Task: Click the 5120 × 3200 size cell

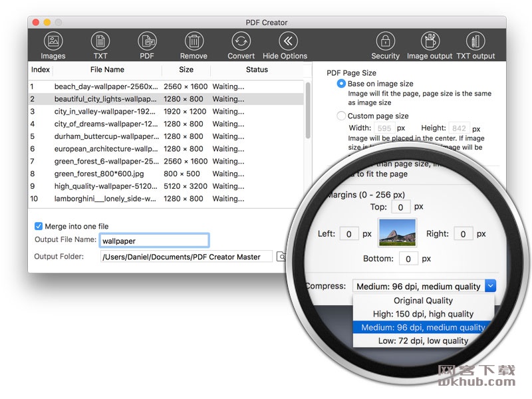Action: [x=186, y=186]
